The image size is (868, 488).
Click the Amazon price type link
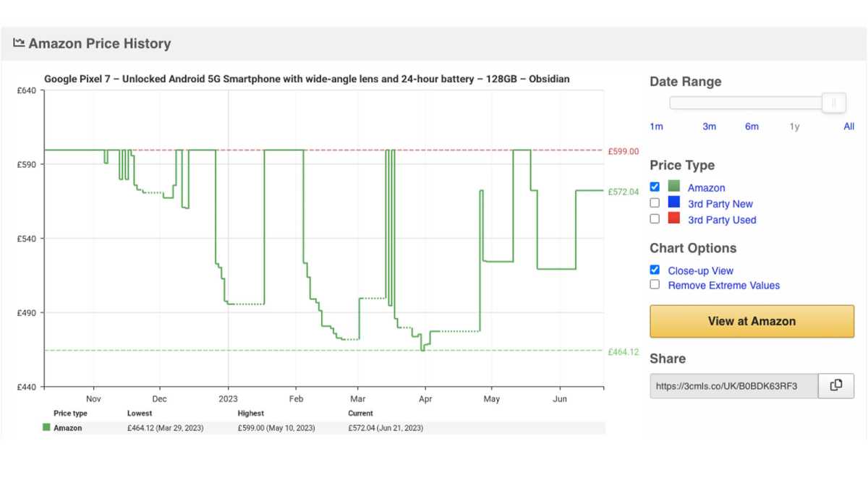coord(706,188)
